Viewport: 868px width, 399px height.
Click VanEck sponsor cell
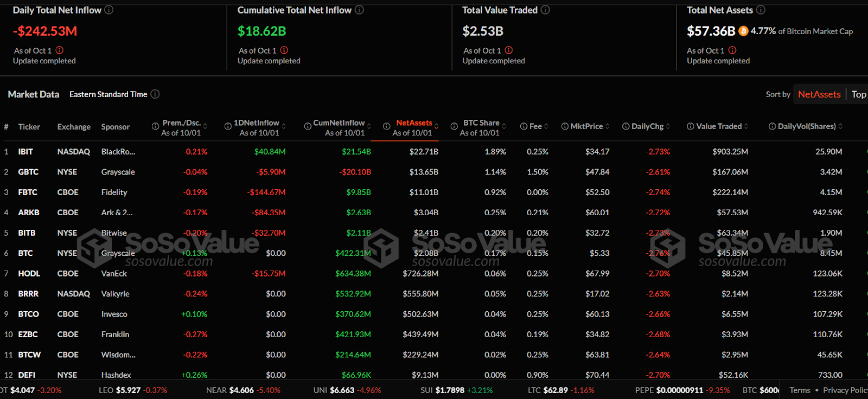(114, 274)
